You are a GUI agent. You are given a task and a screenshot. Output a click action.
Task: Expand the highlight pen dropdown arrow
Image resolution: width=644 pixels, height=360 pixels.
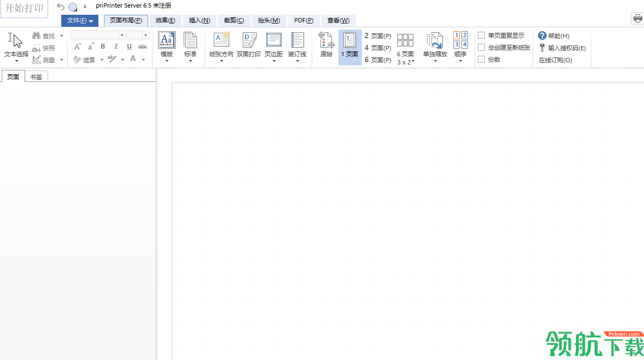point(122,60)
